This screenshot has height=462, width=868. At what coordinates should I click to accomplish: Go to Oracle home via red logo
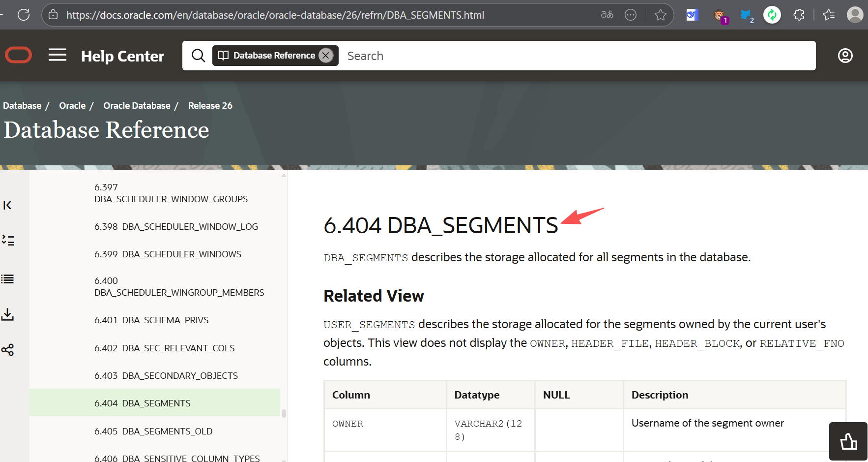coord(19,55)
